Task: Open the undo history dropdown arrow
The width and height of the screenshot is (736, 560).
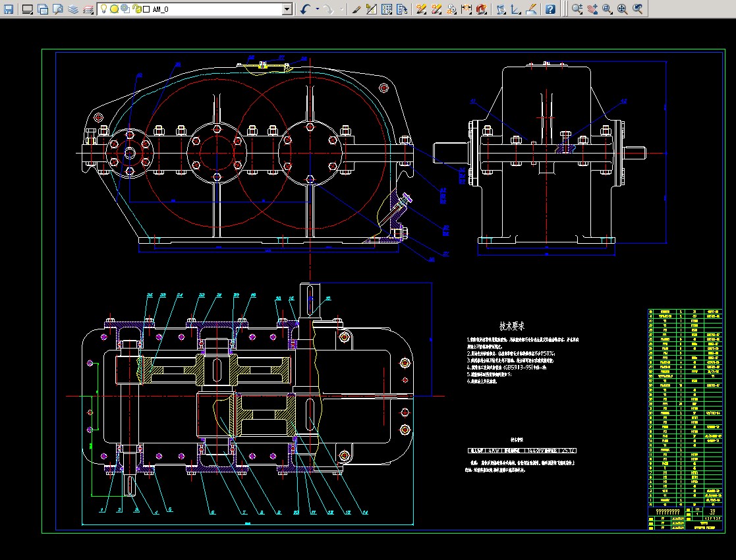Action: coord(318,9)
